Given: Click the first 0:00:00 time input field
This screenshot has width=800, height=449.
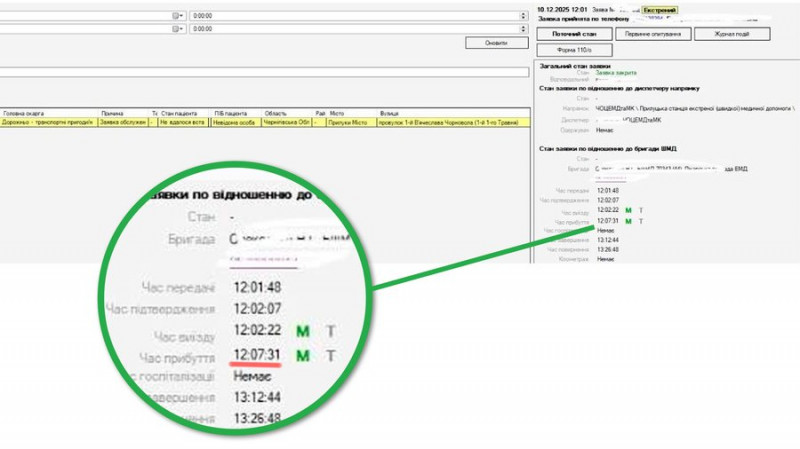Looking at the screenshot, I should pyautogui.click(x=350, y=16).
